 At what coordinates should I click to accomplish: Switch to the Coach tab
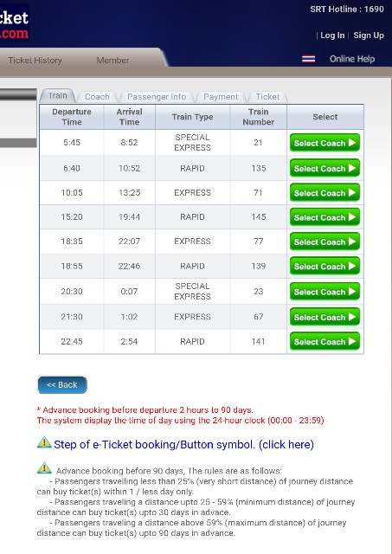point(97,97)
